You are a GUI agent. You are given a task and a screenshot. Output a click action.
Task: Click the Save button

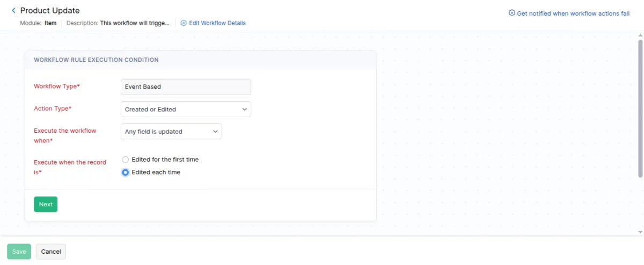[19, 252]
